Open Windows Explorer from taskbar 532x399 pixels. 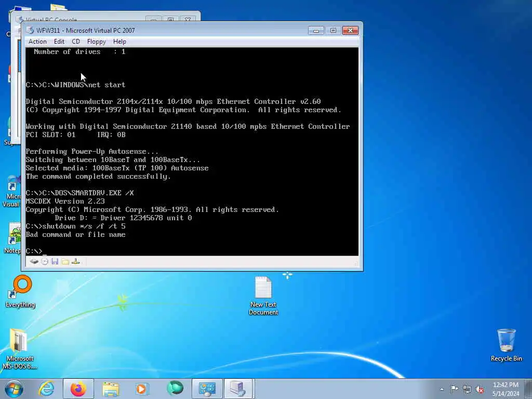111,389
